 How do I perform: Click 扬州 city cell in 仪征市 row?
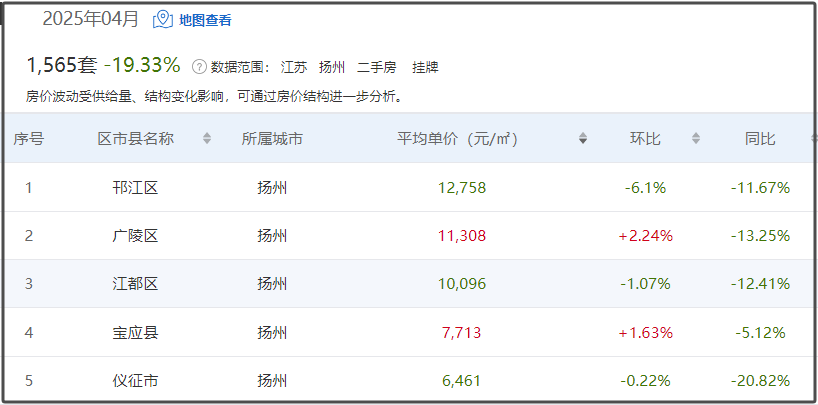[x=272, y=381]
